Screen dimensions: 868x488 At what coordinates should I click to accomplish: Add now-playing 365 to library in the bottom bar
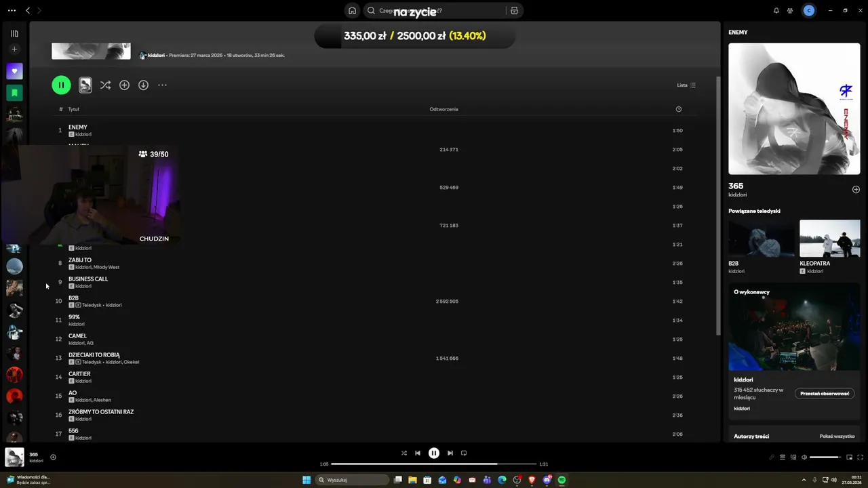pos(53,457)
